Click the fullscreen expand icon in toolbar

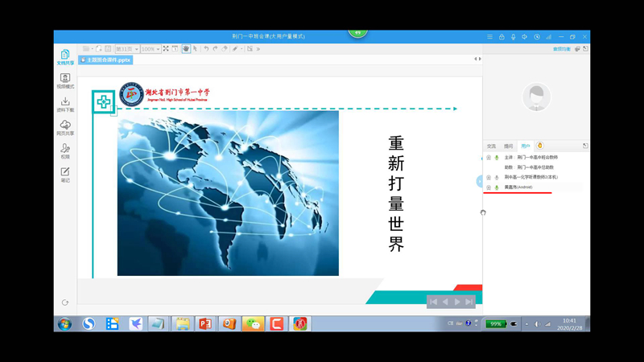coord(166,49)
